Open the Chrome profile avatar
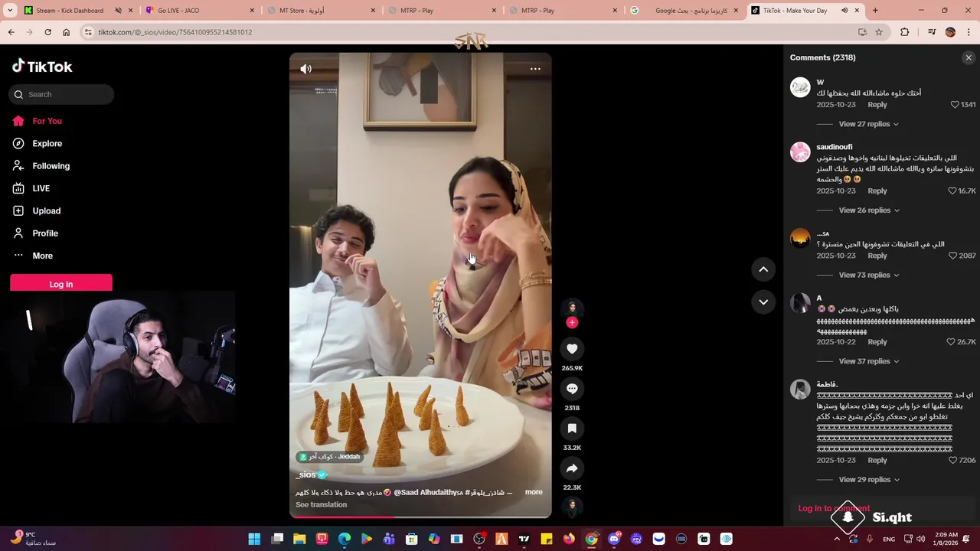The width and height of the screenshot is (980, 551). [x=950, y=32]
